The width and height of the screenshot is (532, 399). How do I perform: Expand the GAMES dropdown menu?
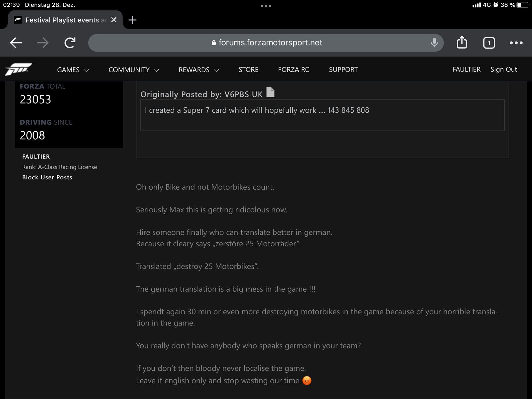[x=73, y=70]
